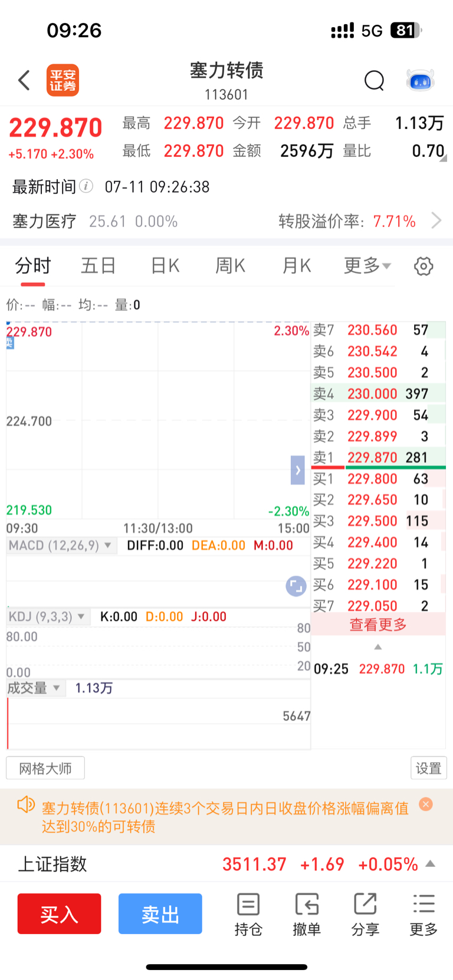The image size is (453, 980).
Task: Select the 卖3 229.900 order row
Action: click(378, 415)
